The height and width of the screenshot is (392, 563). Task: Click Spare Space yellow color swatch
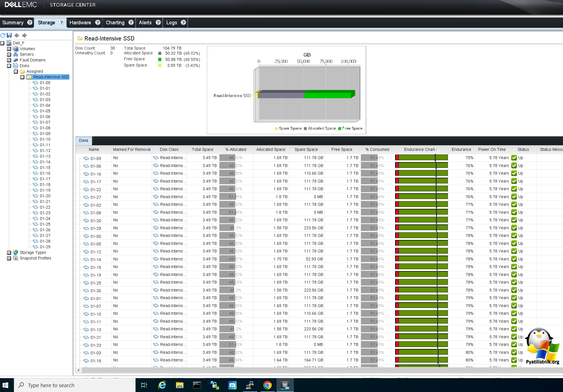tap(160, 65)
